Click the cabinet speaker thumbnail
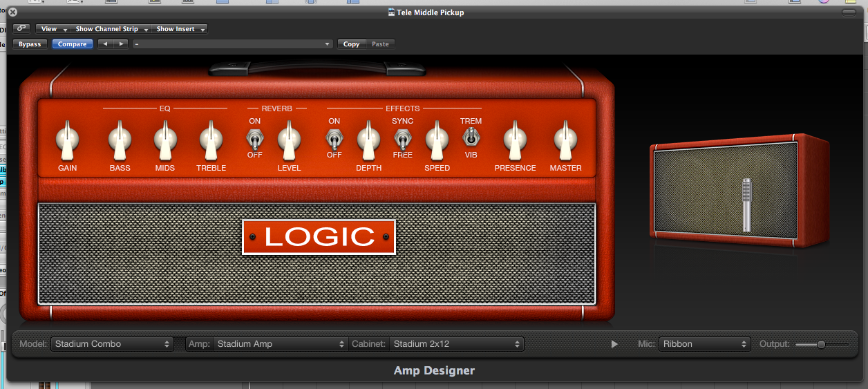The width and height of the screenshot is (868, 389). [739, 190]
